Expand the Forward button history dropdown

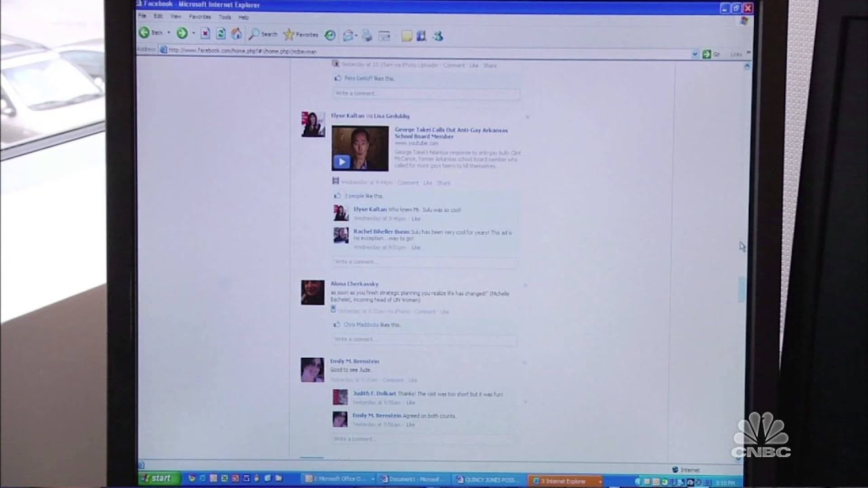[193, 33]
